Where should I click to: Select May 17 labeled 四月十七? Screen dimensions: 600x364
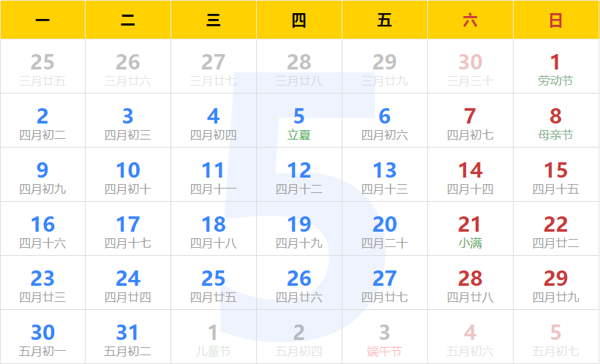tap(128, 229)
